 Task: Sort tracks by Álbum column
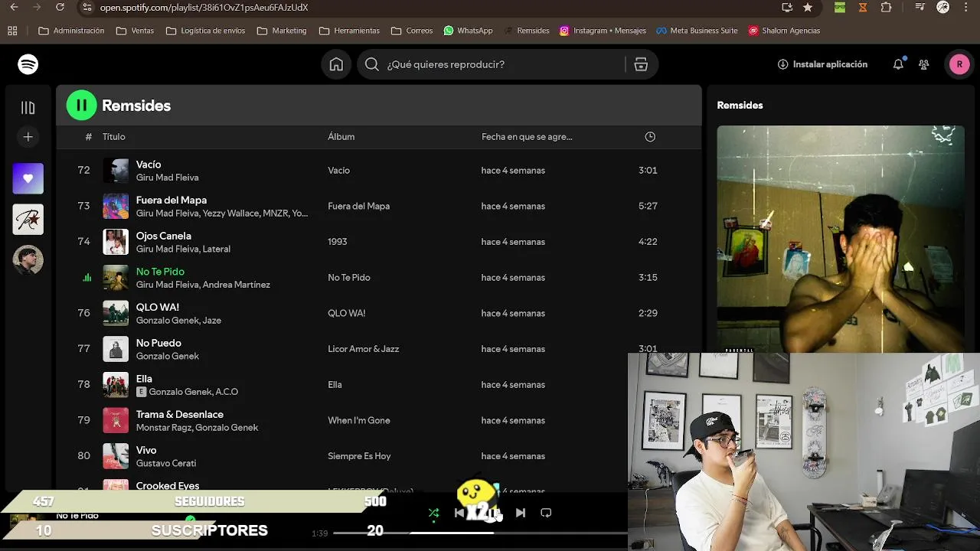click(341, 137)
